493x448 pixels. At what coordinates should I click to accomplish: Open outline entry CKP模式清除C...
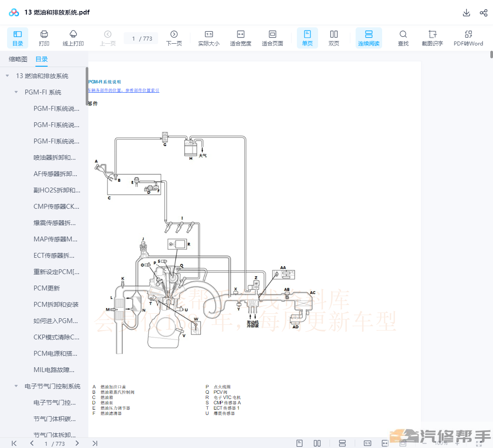click(56, 337)
